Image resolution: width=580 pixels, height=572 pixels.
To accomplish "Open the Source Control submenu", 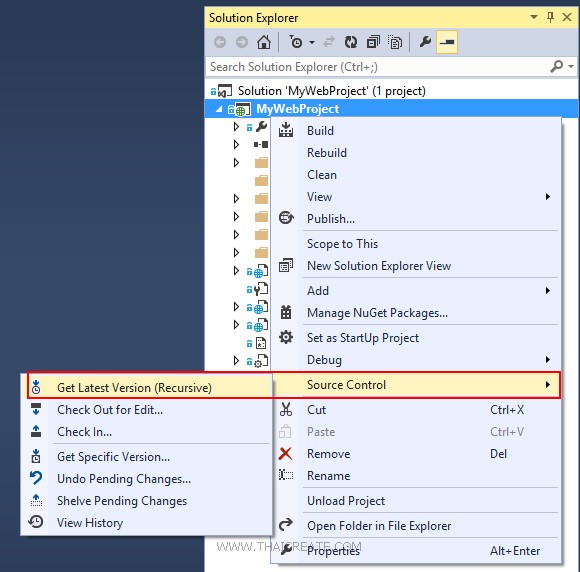I will pyautogui.click(x=416, y=385).
